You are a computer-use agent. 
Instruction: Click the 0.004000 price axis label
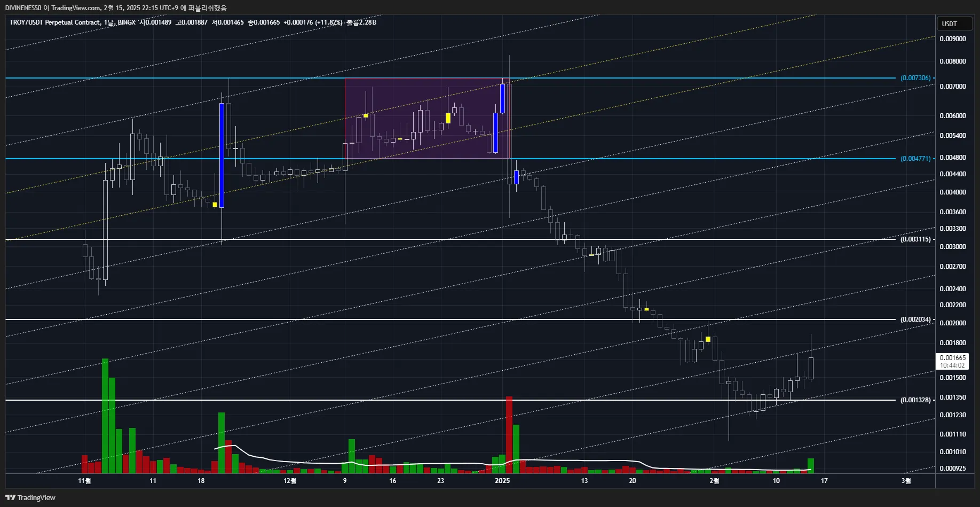(x=953, y=192)
